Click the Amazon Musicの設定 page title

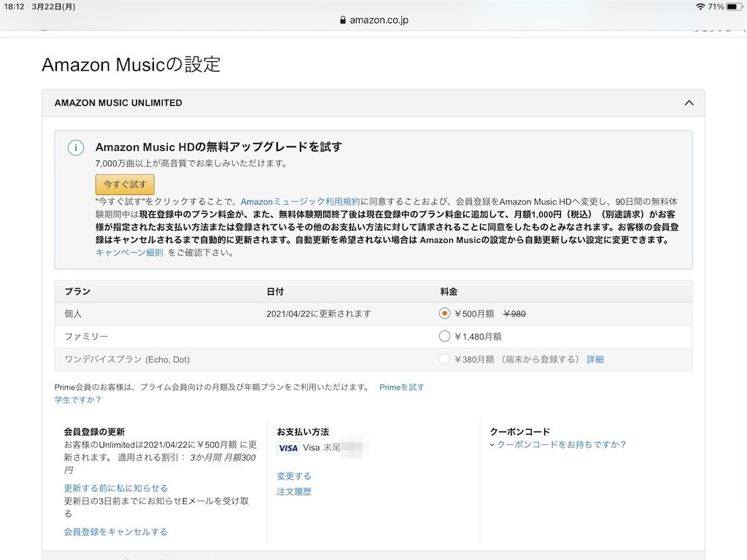(131, 64)
